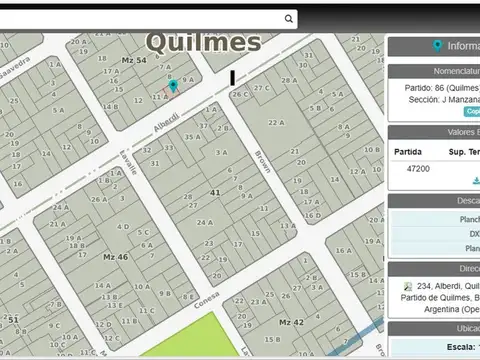Select parcel 14 B in Mz 54
The width and height of the screenshot is (480, 360).
pos(111,107)
